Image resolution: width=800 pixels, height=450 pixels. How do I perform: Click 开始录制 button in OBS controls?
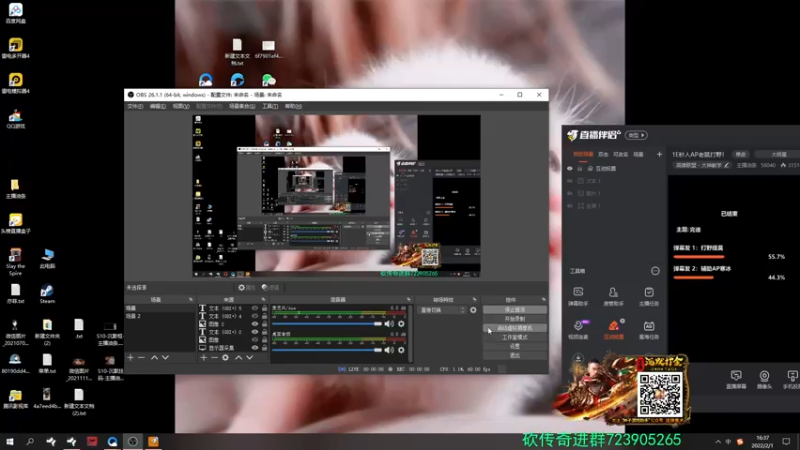514,319
